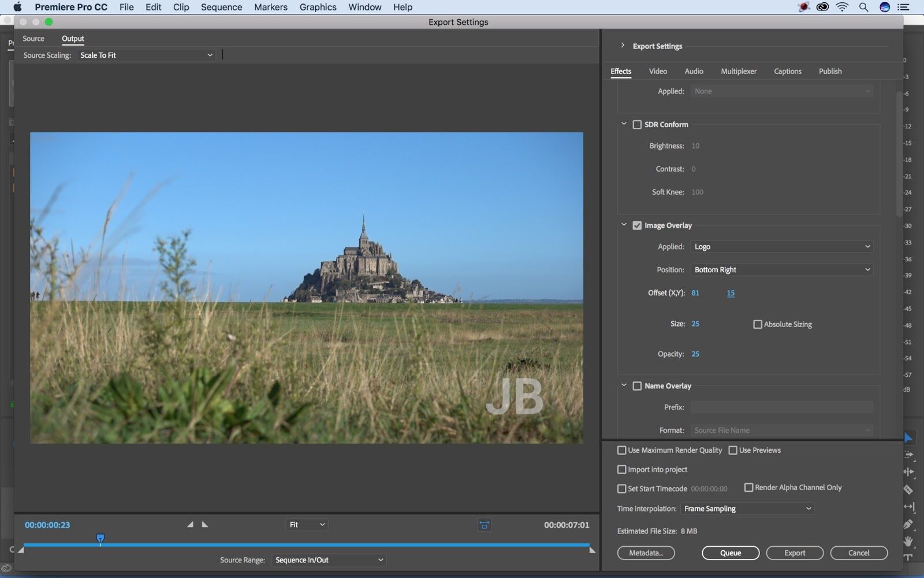
Task: Click the Cancel button
Action: tap(859, 553)
